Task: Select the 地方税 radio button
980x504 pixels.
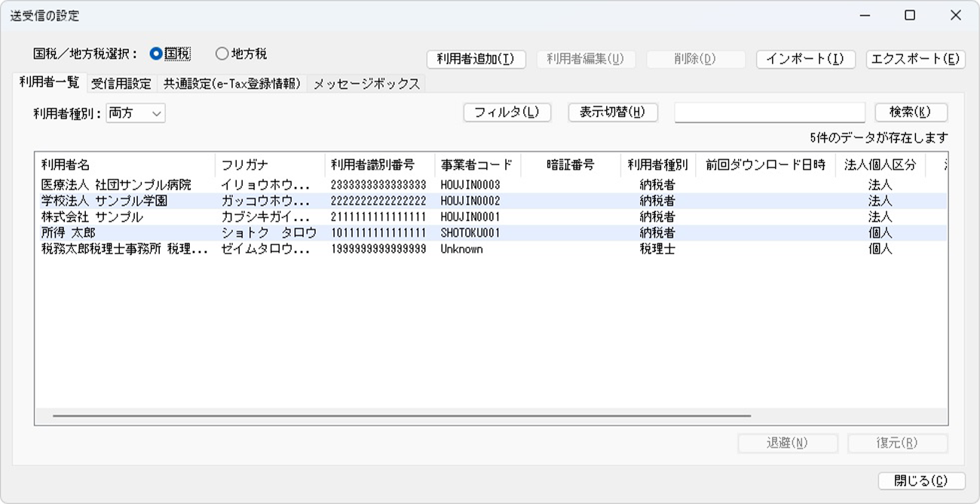Action: [222, 54]
